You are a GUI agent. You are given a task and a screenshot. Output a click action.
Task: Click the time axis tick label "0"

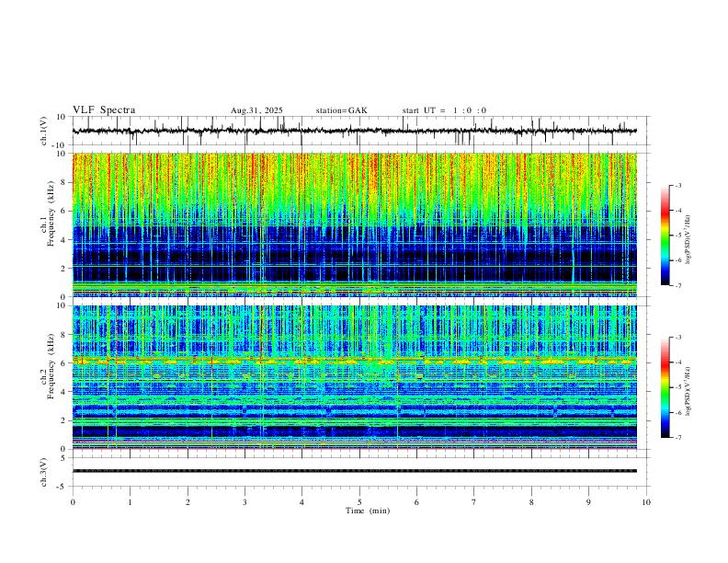(73, 502)
